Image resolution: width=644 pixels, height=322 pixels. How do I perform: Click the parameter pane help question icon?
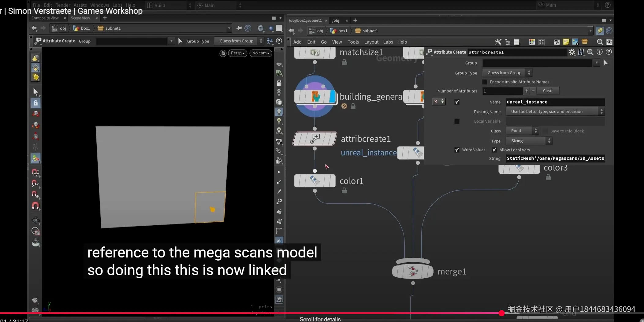point(609,52)
